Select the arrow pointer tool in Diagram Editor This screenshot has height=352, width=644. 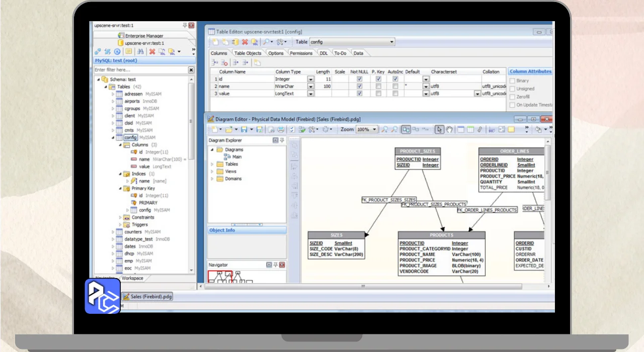point(439,130)
